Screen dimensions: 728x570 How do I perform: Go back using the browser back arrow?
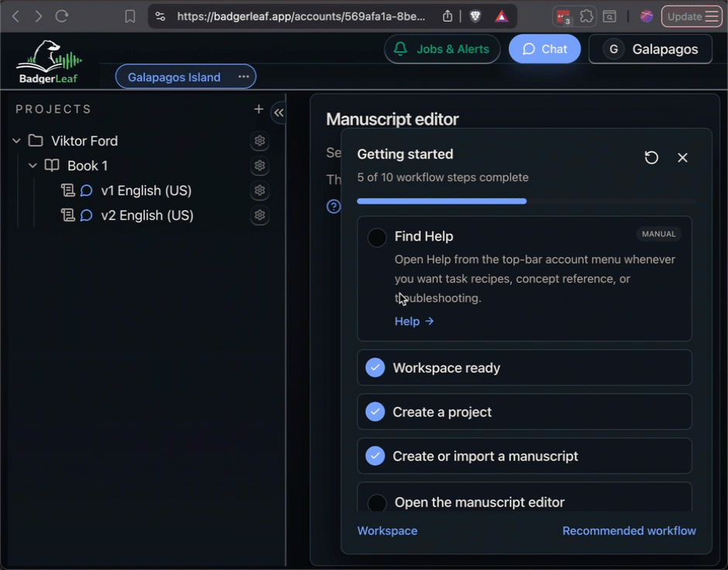point(15,16)
